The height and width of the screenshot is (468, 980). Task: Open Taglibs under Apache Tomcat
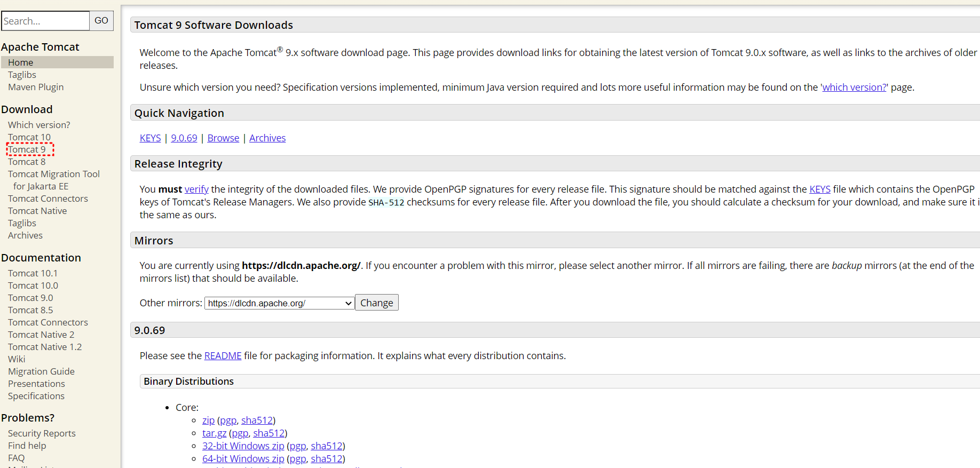coord(22,75)
